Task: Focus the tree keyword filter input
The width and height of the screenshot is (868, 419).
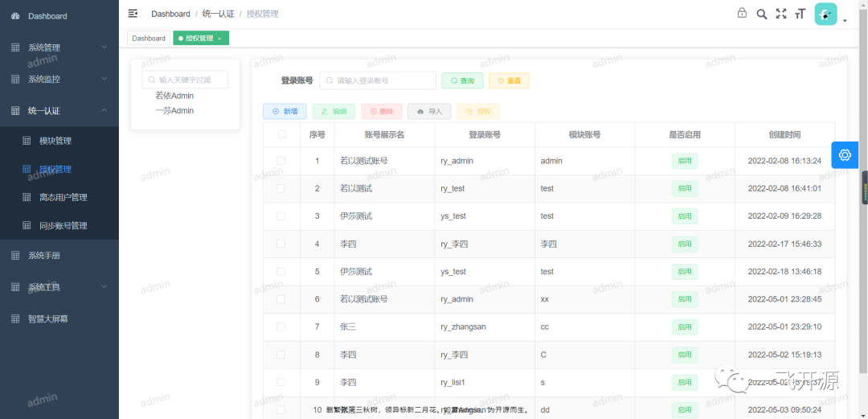Action: tap(185, 80)
